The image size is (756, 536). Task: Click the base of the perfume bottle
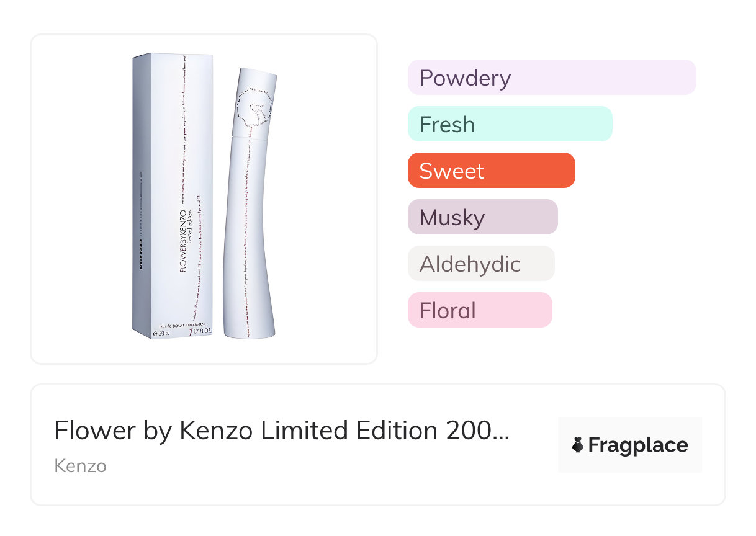[250, 331]
